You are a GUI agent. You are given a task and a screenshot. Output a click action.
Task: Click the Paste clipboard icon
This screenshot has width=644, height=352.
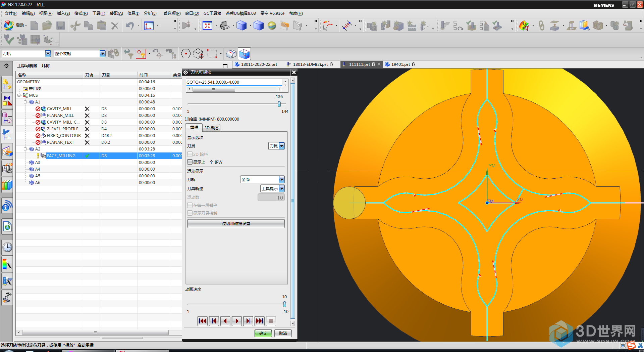101,26
